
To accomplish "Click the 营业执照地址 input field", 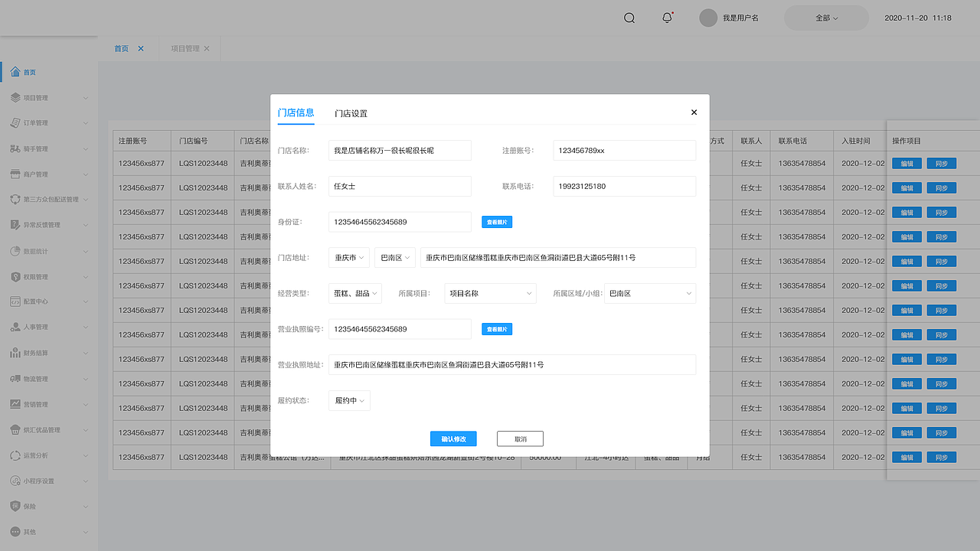I will tap(512, 365).
